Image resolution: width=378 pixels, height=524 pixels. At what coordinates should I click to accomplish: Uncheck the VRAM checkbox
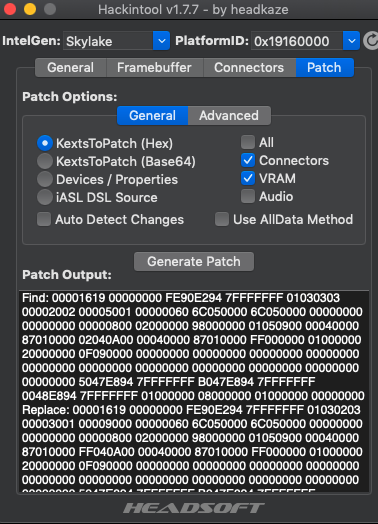pyautogui.click(x=248, y=178)
